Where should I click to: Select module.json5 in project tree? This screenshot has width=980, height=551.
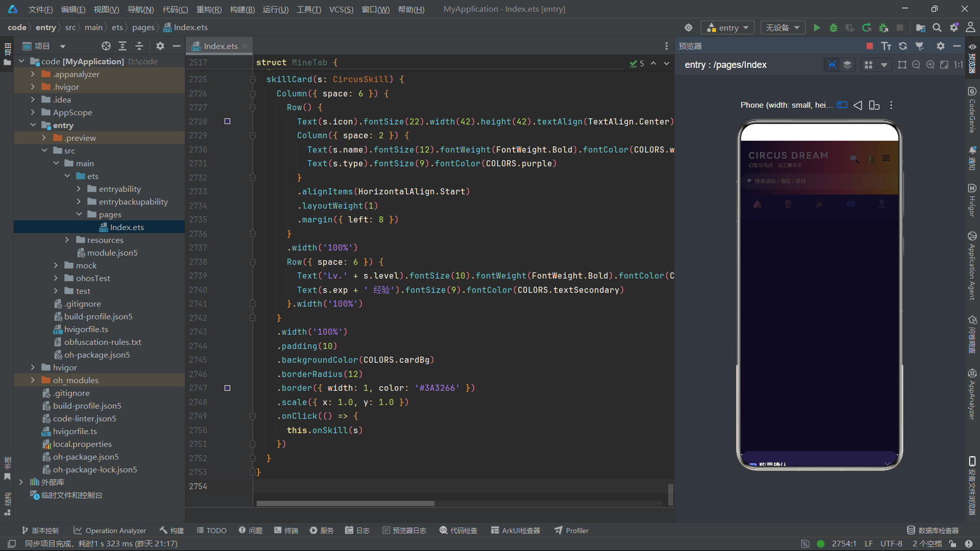pos(112,253)
